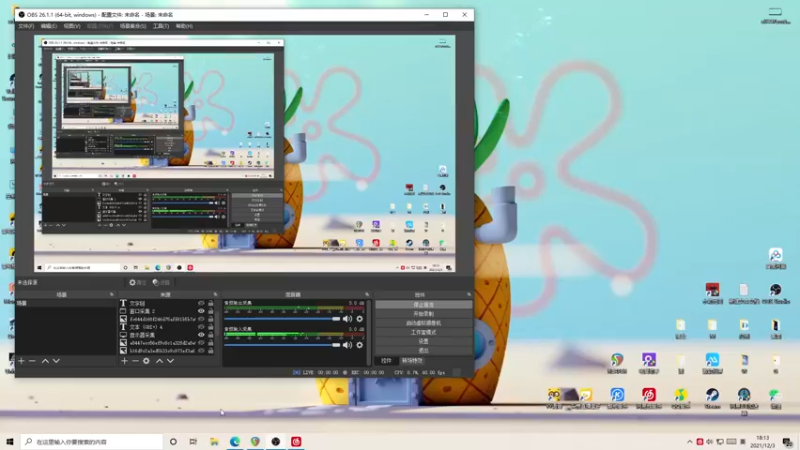This screenshot has height=450, width=800.
Task: Click 开始录制 button
Action: click(423, 314)
